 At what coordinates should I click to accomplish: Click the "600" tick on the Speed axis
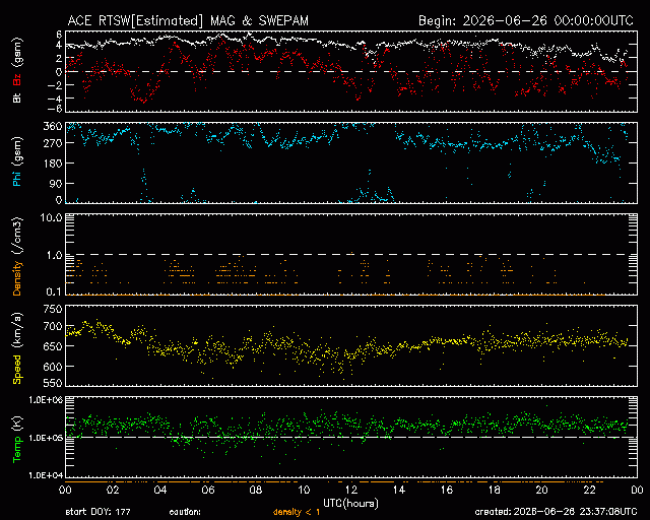53,366
